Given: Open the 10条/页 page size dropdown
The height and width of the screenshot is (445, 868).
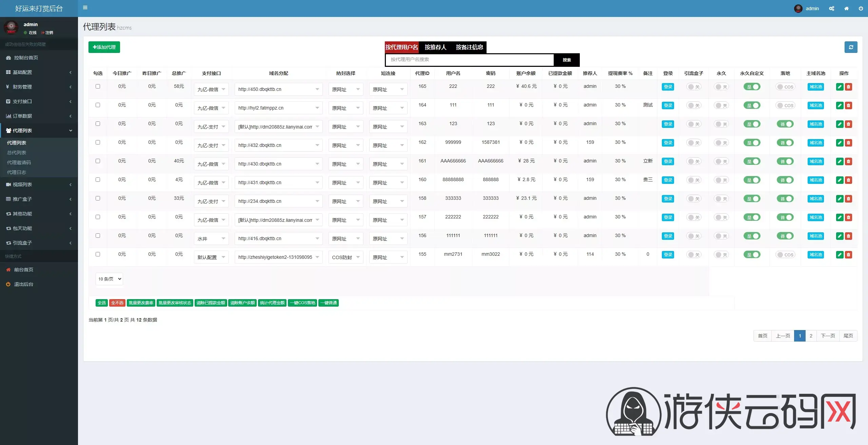Looking at the screenshot, I should tap(109, 279).
